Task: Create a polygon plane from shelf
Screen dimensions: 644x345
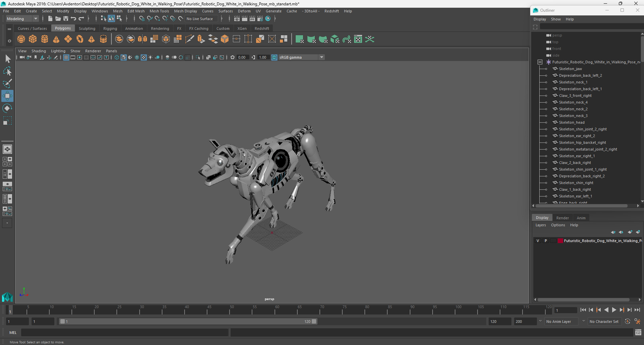Action: click(x=68, y=39)
